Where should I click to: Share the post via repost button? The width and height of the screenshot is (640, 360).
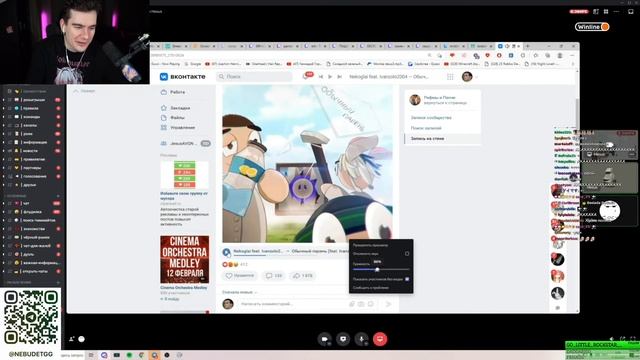[302, 276]
